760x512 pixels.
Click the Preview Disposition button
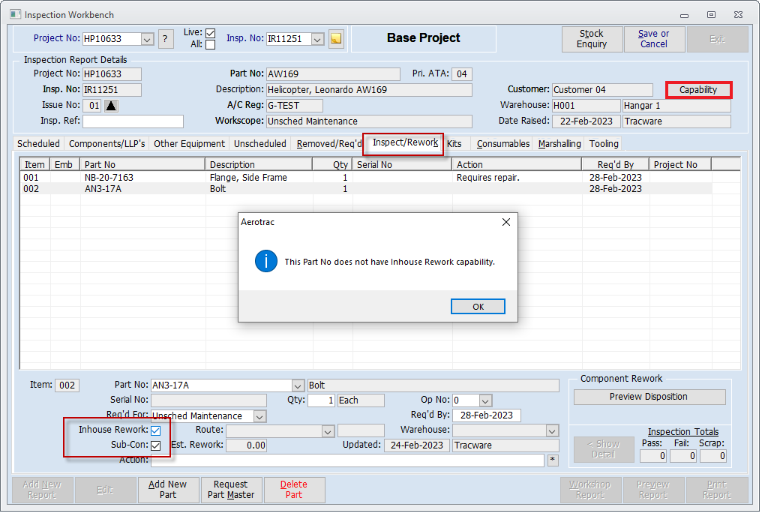point(649,397)
